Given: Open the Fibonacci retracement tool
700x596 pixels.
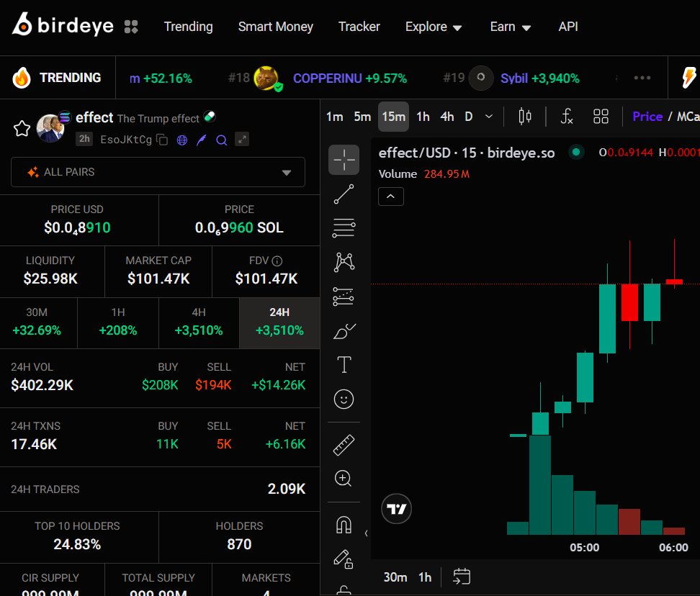Looking at the screenshot, I should [344, 228].
